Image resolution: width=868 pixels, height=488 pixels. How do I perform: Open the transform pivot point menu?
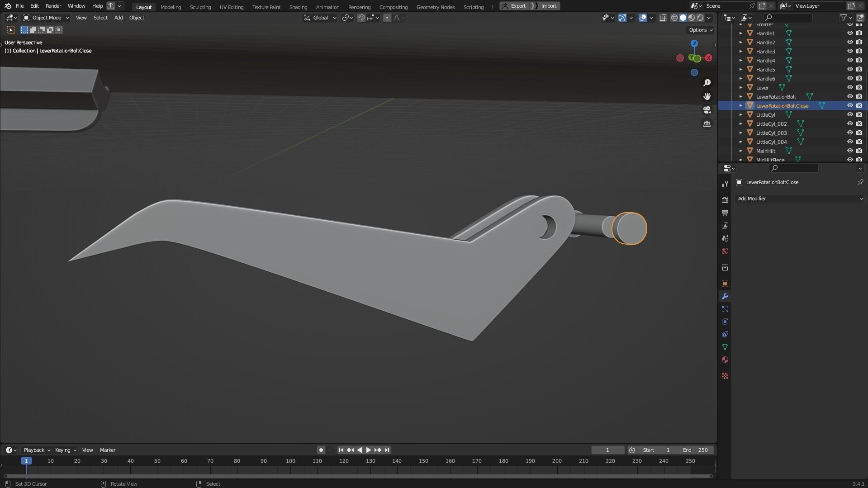click(347, 18)
